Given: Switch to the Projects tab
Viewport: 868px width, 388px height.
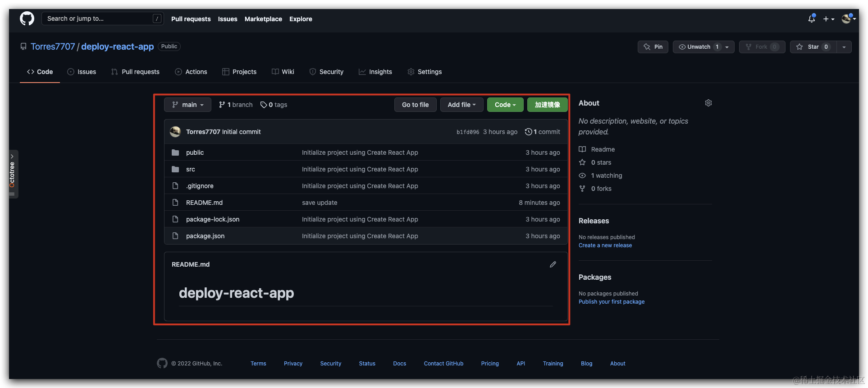Looking at the screenshot, I should (239, 72).
